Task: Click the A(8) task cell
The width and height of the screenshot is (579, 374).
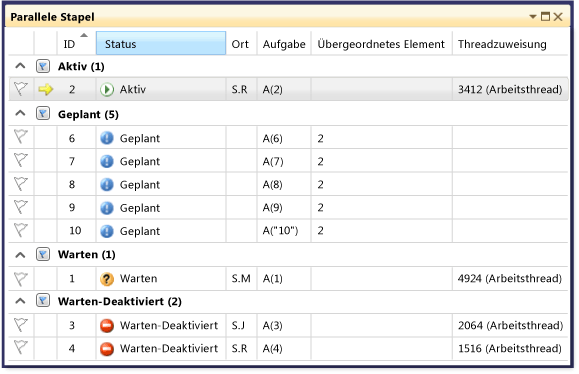Action: click(x=284, y=184)
